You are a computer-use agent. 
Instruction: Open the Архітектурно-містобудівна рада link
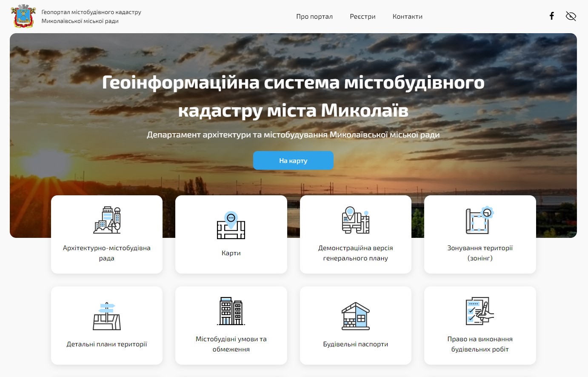click(x=107, y=253)
